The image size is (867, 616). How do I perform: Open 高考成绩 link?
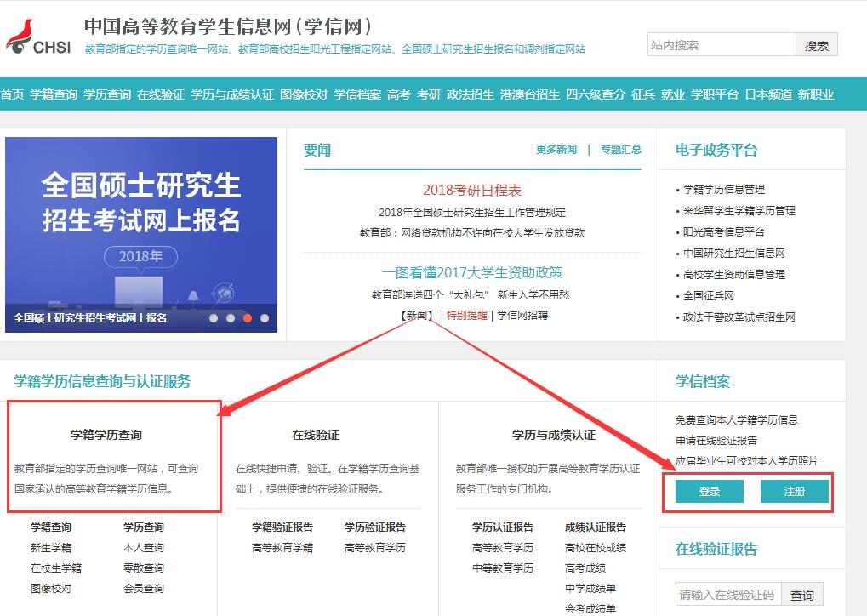coord(585,568)
